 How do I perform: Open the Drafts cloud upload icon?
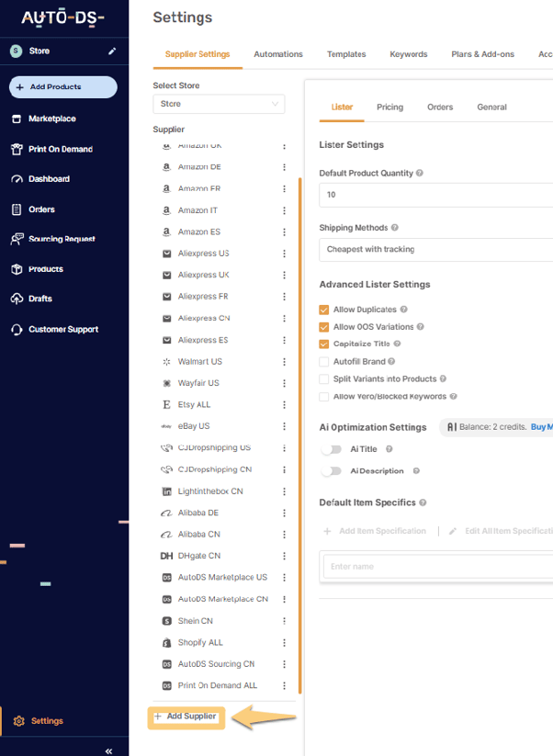pos(17,299)
